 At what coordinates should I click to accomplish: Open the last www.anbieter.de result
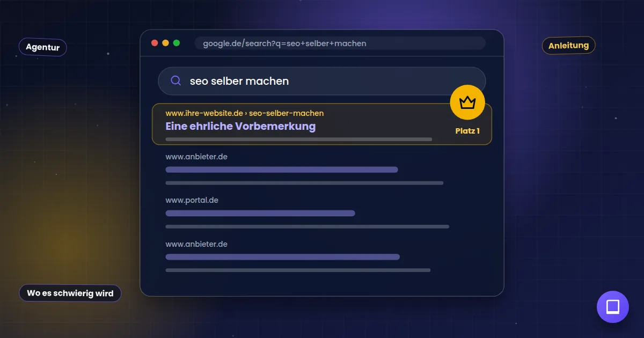196,244
